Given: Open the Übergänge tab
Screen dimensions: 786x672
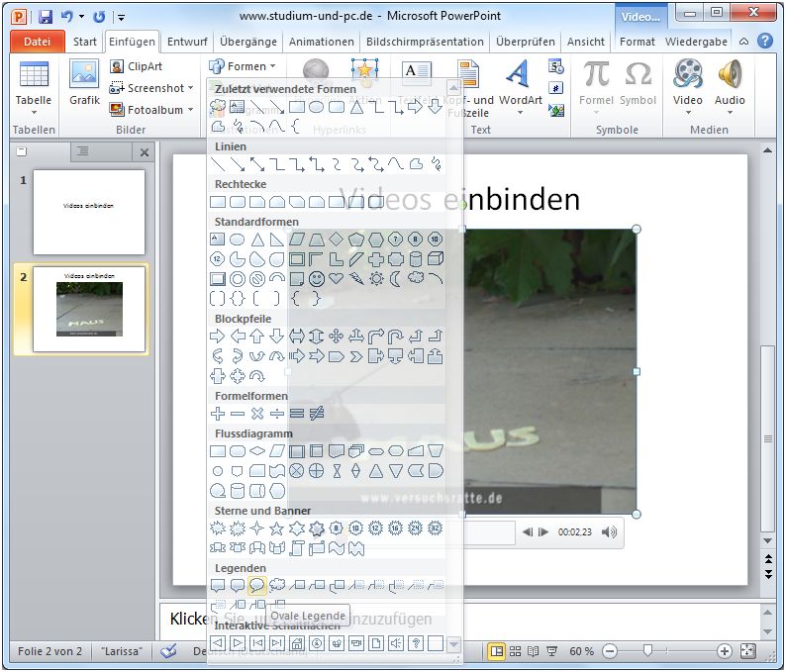Looking at the screenshot, I should tap(248, 42).
